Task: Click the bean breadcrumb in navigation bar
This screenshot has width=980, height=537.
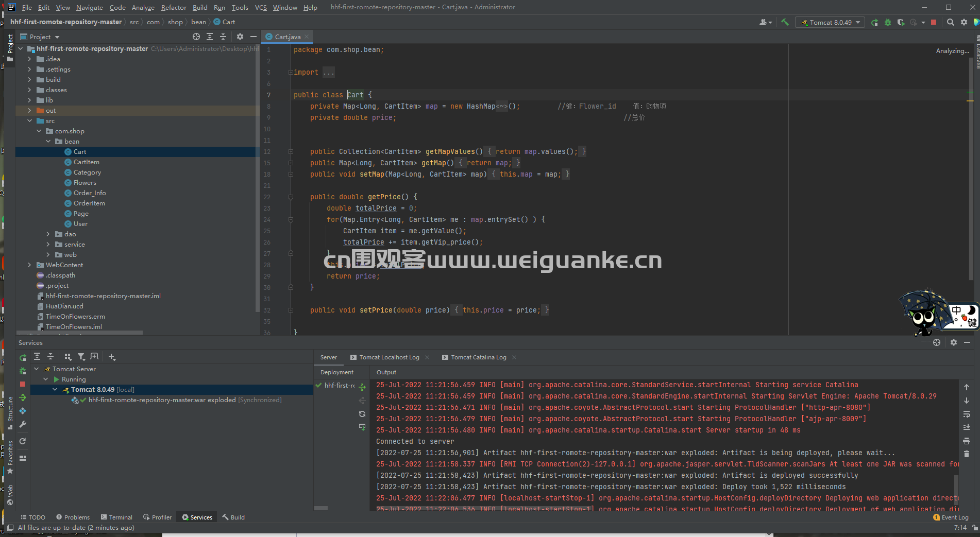Action: coord(198,22)
